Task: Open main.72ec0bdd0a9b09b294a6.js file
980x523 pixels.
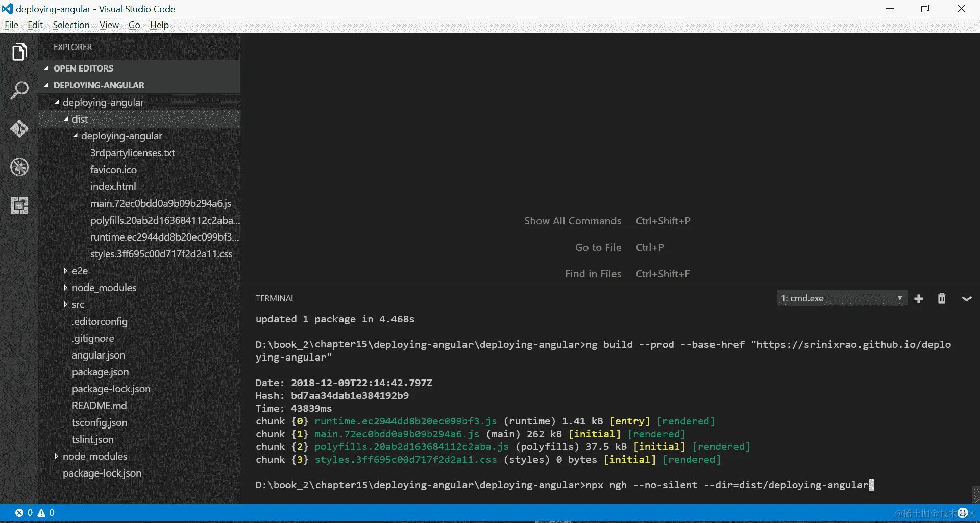Action: (x=161, y=203)
